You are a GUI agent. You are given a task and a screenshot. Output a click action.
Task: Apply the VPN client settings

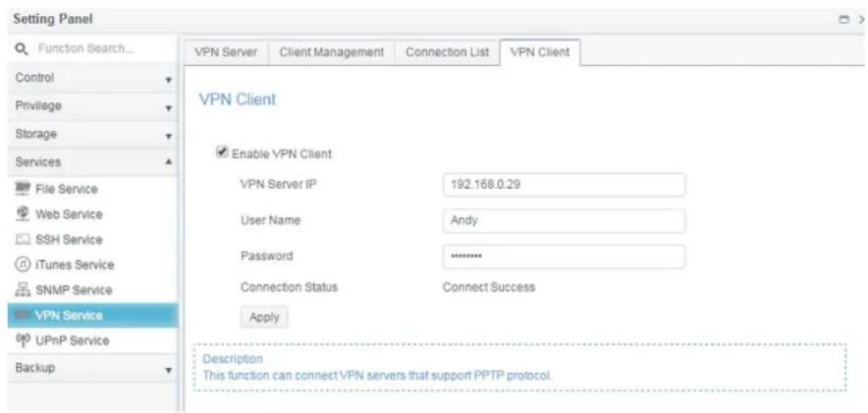coord(264,318)
